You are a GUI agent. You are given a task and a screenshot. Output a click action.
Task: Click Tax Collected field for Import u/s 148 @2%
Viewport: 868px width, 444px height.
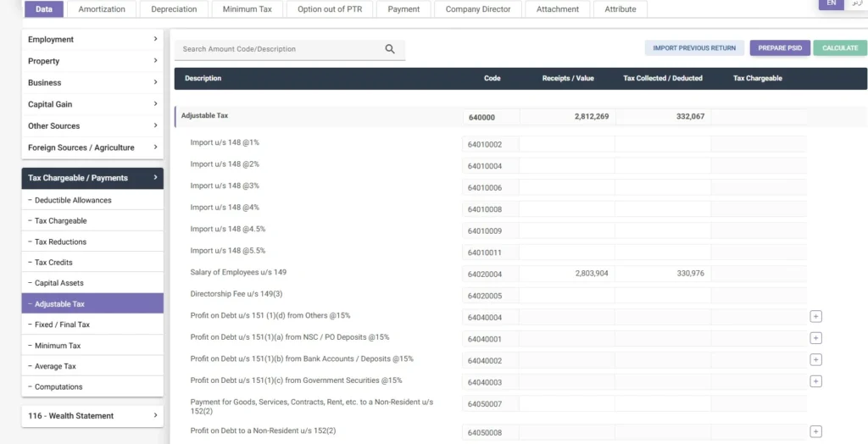click(663, 165)
